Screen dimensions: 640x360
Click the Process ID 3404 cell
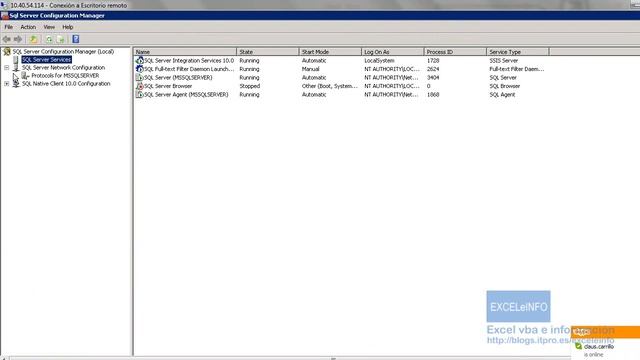point(433,78)
